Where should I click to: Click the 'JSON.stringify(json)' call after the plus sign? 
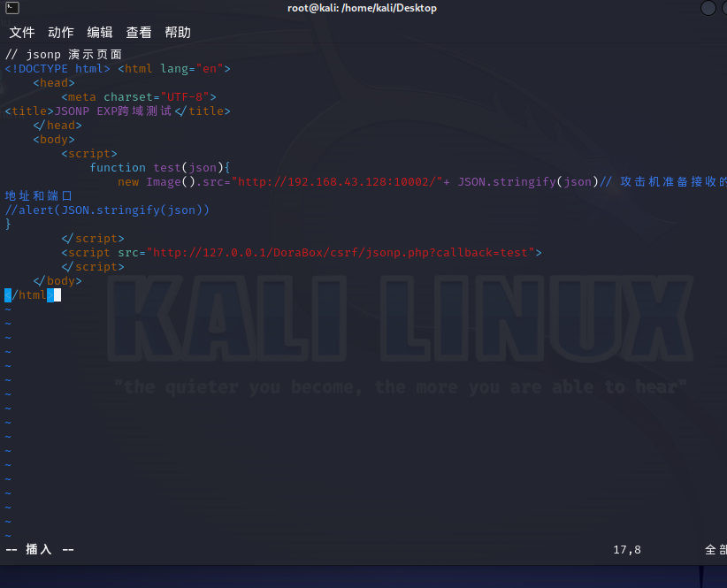(528, 181)
